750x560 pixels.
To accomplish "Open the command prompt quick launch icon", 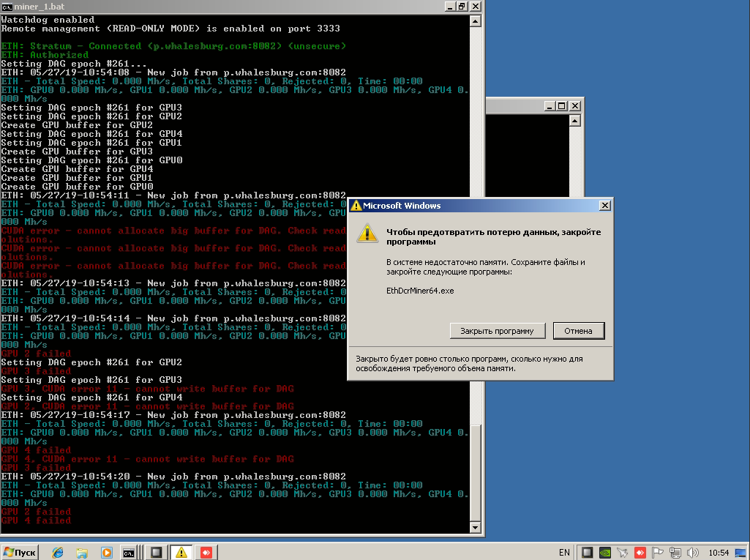I will point(129,553).
